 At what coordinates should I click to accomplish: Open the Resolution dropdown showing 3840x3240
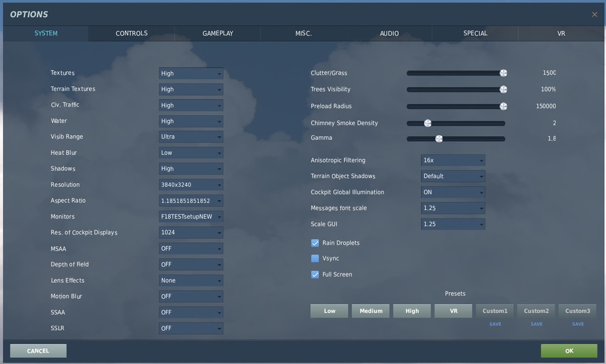(x=191, y=185)
